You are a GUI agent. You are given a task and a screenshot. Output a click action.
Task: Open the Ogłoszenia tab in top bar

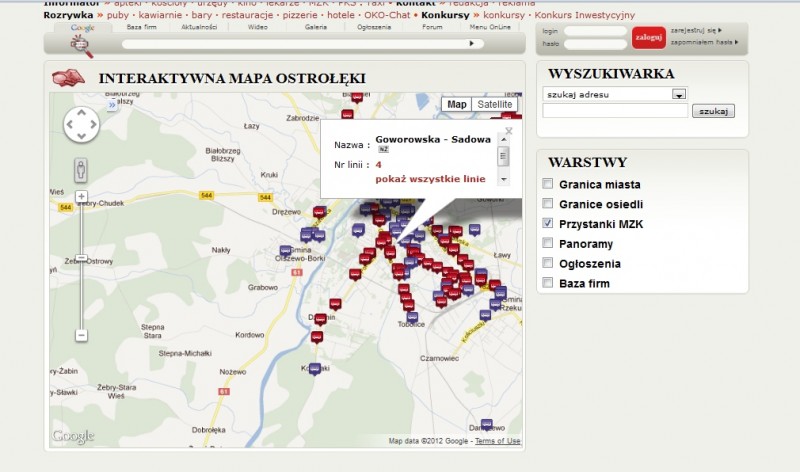[x=374, y=27]
